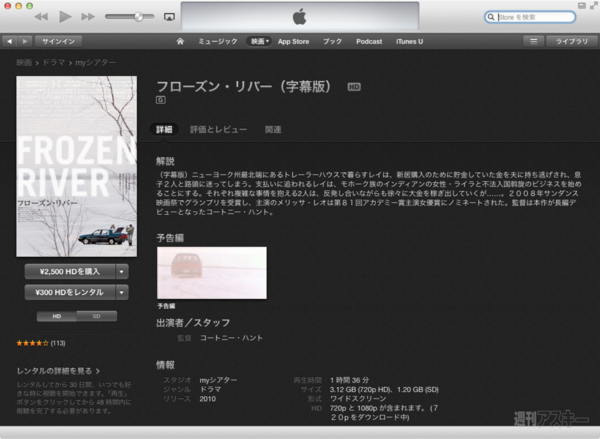Expand the arrow beside HDを購入
The height and width of the screenshot is (439, 600).
point(122,272)
